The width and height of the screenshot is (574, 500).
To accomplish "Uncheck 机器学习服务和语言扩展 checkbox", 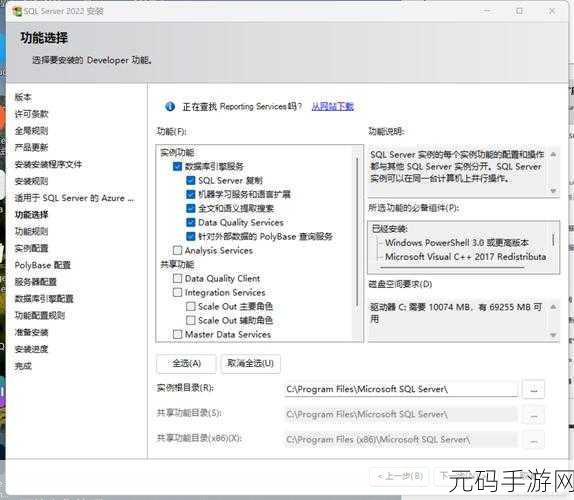I will [190, 194].
